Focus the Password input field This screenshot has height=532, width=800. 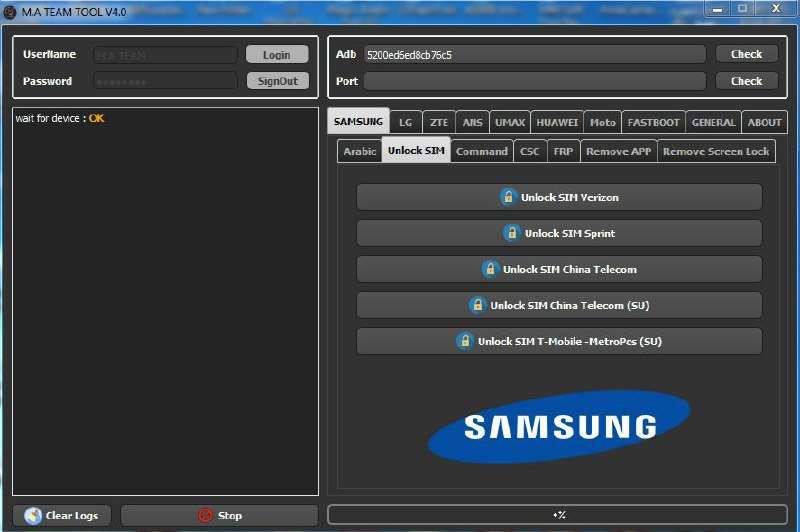[x=165, y=81]
